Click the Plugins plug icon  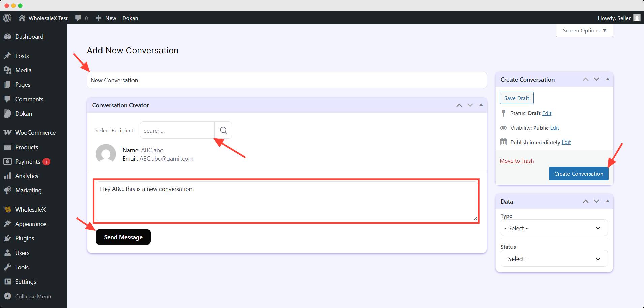(7, 238)
